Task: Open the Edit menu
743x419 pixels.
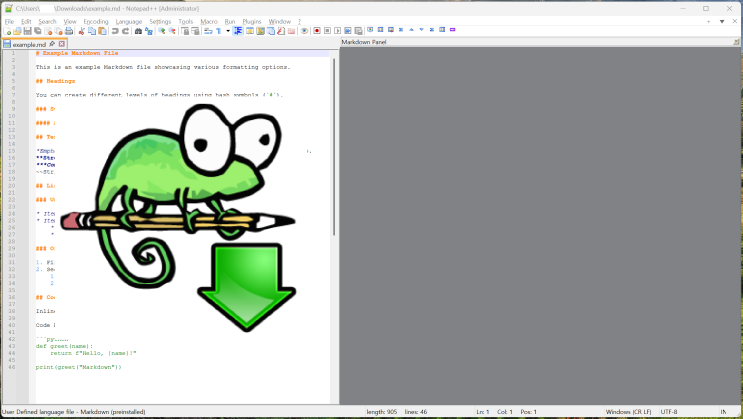Action: click(26, 21)
